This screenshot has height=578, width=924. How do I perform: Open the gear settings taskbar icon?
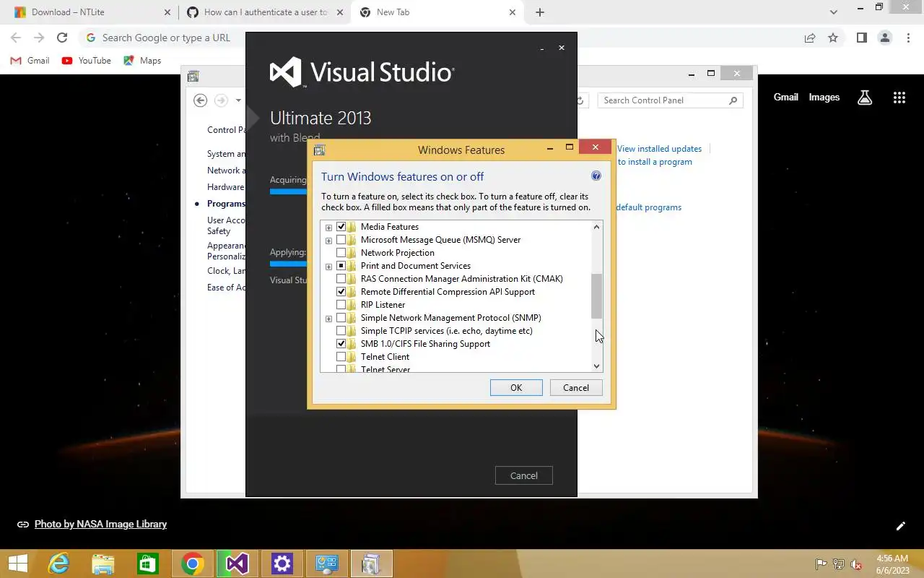coord(282,564)
